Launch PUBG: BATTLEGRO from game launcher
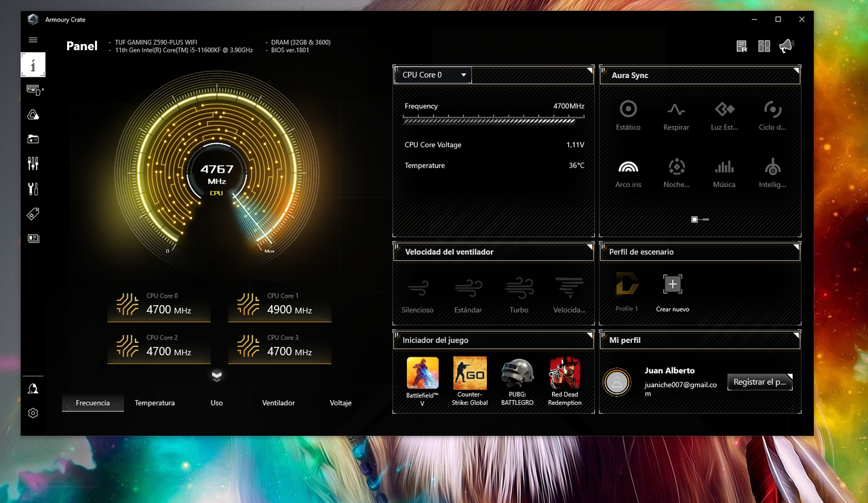868x503 pixels. (x=517, y=382)
